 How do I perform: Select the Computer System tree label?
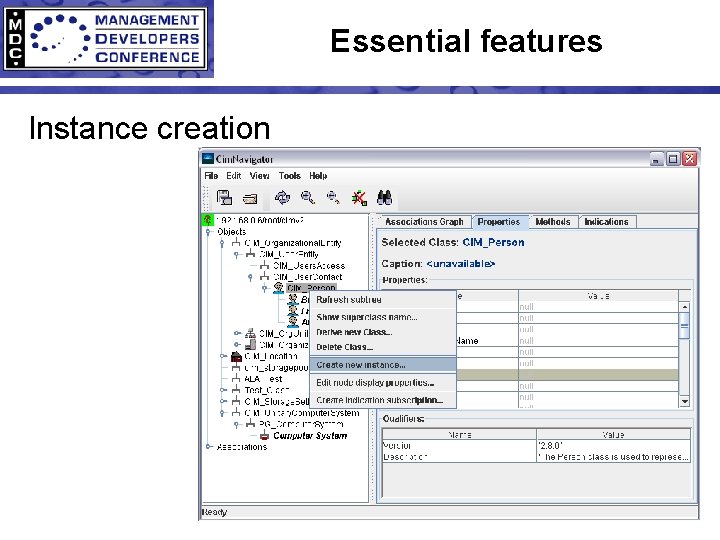310,436
